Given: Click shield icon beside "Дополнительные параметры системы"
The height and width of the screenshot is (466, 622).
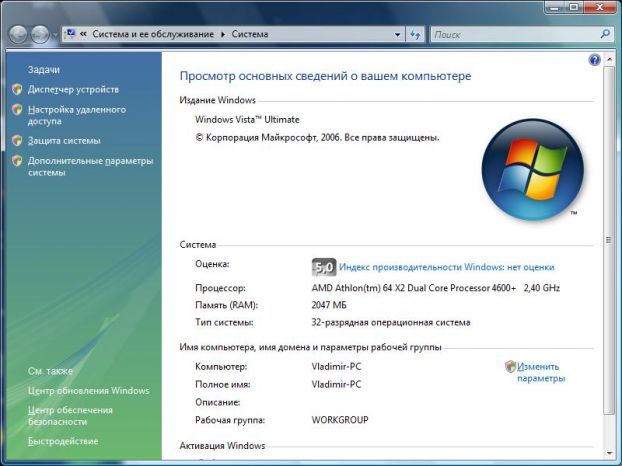Looking at the screenshot, I should pos(17,161).
